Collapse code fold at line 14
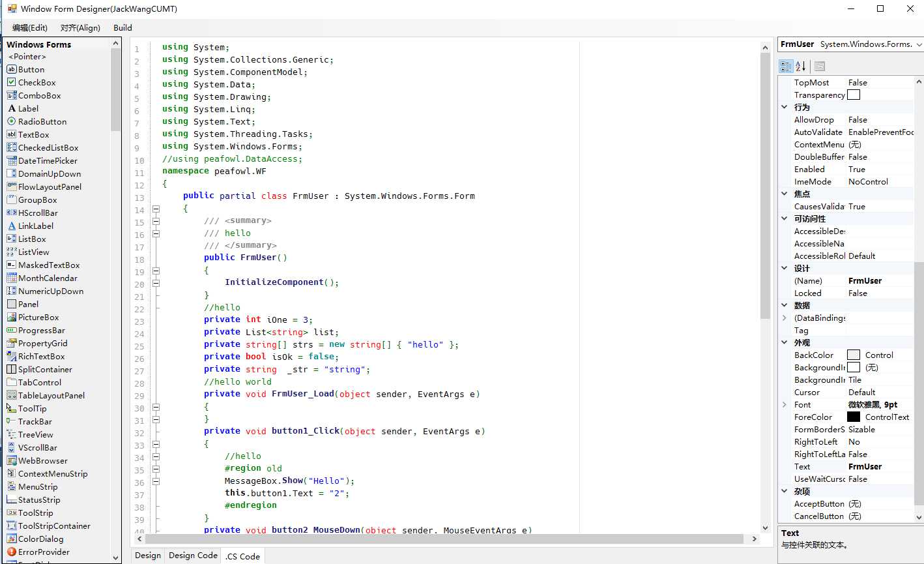The width and height of the screenshot is (924, 564). [156, 209]
